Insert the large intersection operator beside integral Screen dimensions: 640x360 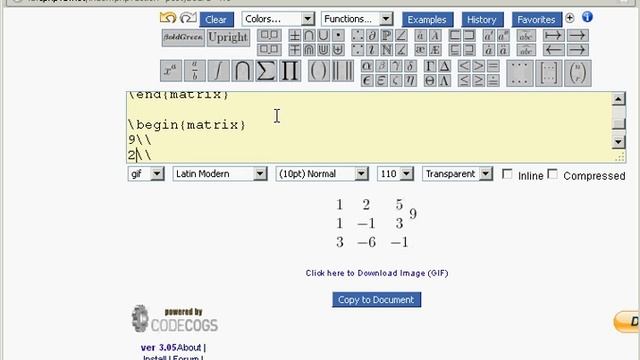[242, 71]
